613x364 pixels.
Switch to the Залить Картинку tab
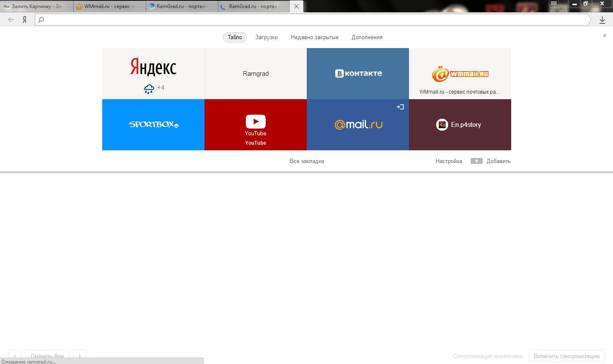coord(37,6)
